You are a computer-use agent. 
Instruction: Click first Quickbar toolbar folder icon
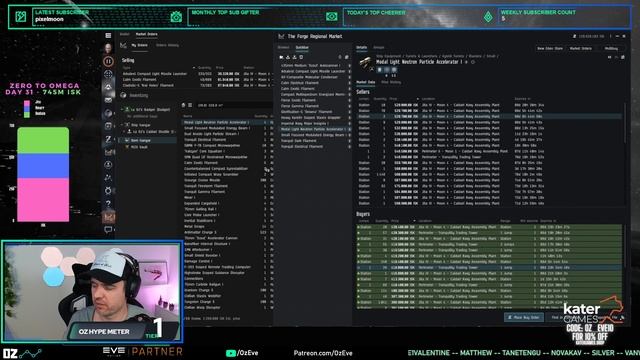[x=281, y=57]
